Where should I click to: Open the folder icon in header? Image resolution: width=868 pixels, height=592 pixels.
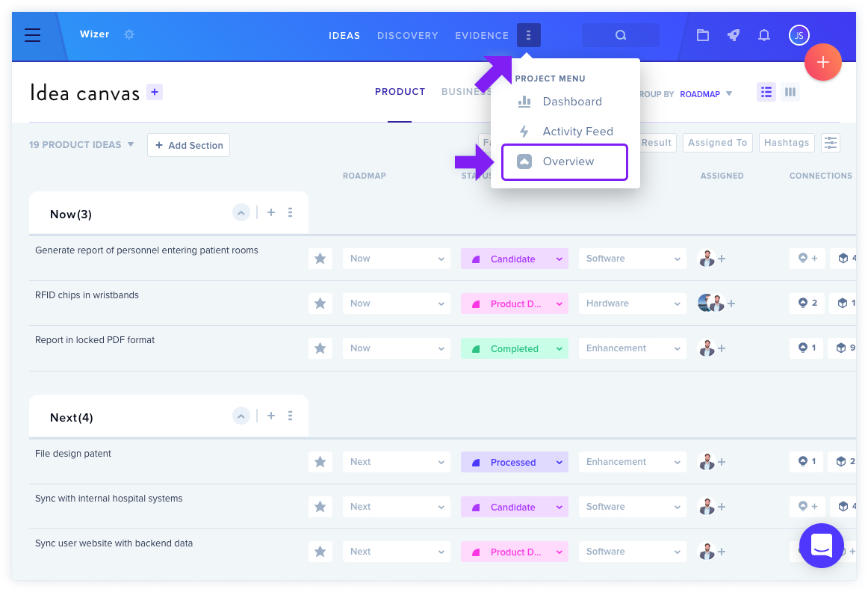[702, 35]
